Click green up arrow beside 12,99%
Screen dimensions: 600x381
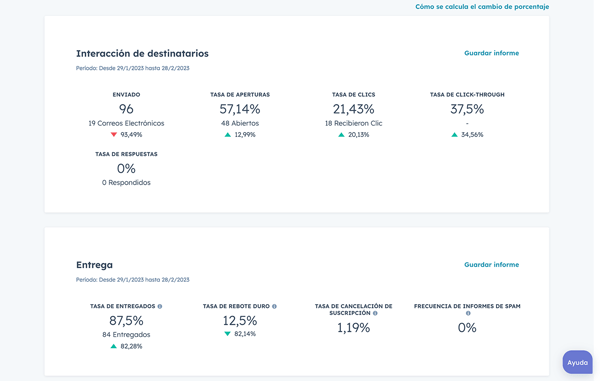228,135
